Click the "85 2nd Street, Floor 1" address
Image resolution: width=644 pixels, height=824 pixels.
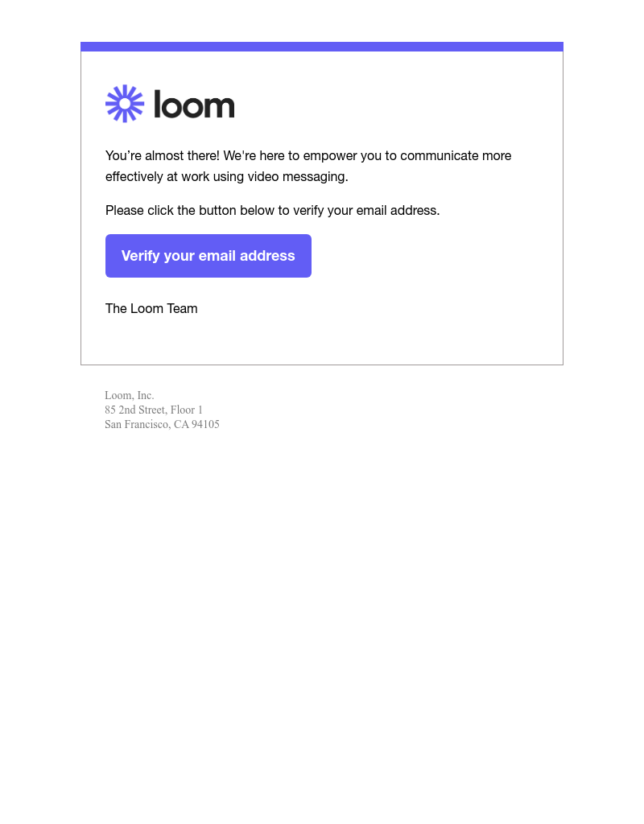tap(154, 410)
